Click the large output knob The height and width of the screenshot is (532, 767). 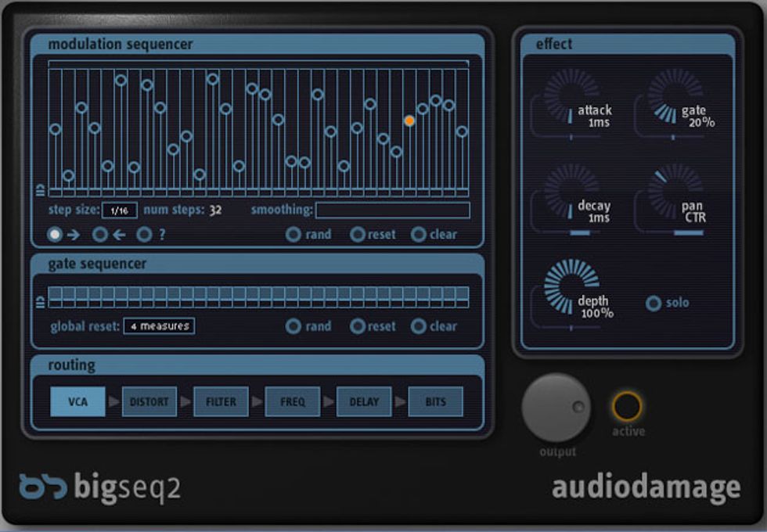click(x=556, y=408)
